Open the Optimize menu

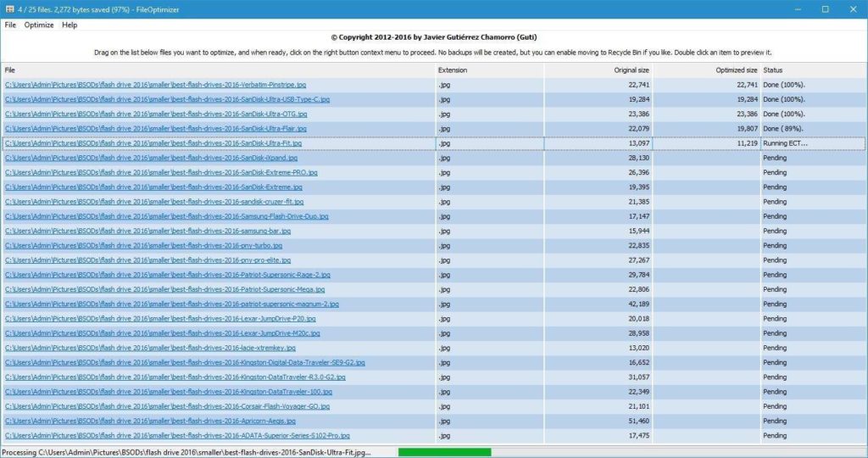point(39,25)
